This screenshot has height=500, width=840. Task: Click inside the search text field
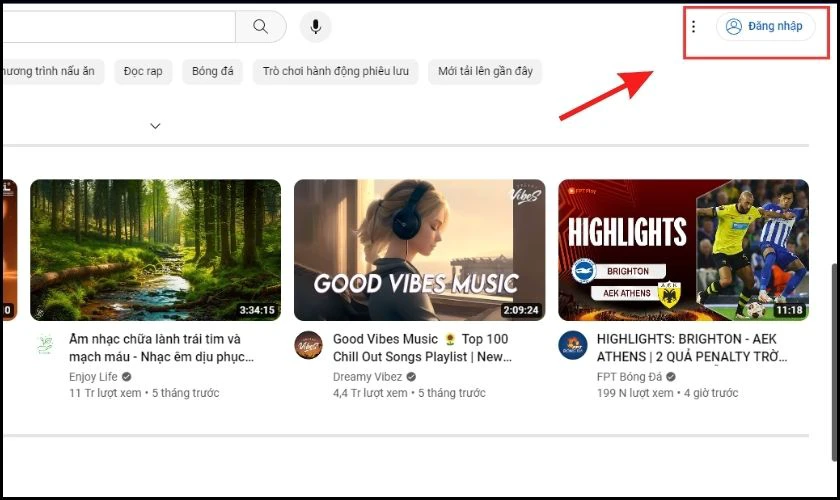coord(119,26)
